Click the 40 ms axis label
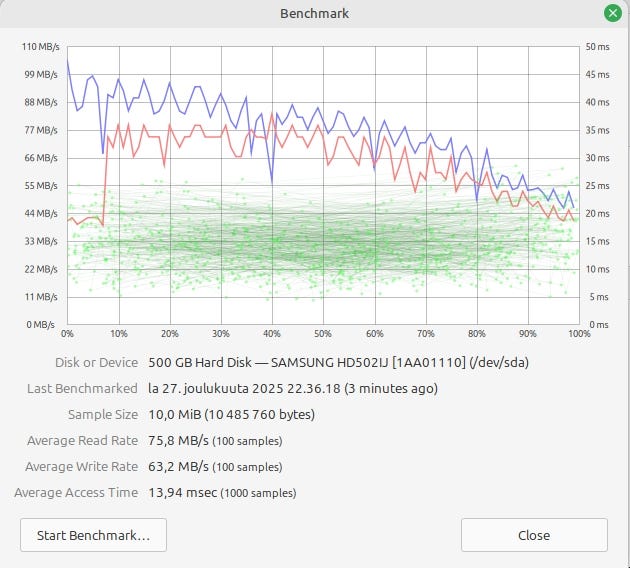 click(x=597, y=102)
